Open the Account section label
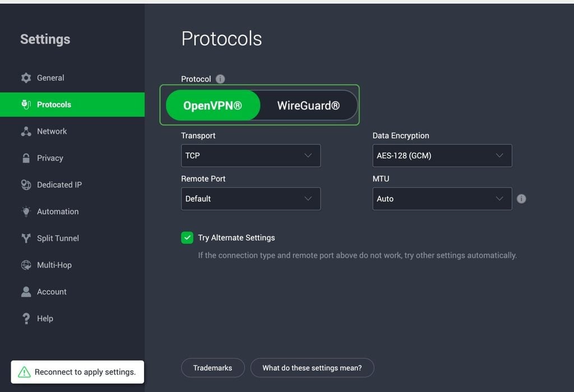 coord(52,292)
